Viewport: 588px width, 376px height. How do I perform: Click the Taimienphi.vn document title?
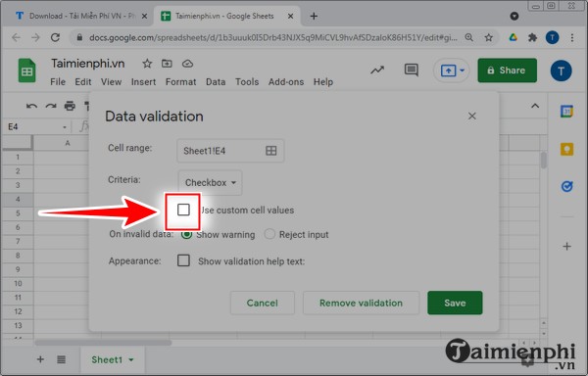point(88,64)
